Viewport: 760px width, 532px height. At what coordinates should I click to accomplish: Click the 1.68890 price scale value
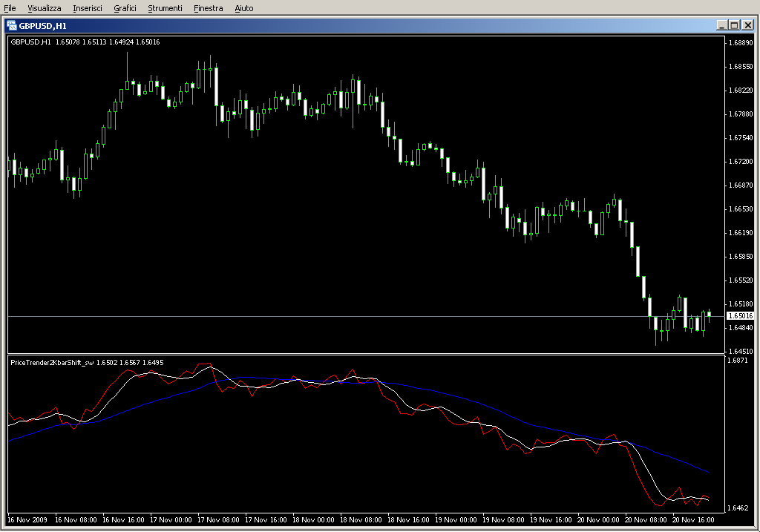(741, 43)
